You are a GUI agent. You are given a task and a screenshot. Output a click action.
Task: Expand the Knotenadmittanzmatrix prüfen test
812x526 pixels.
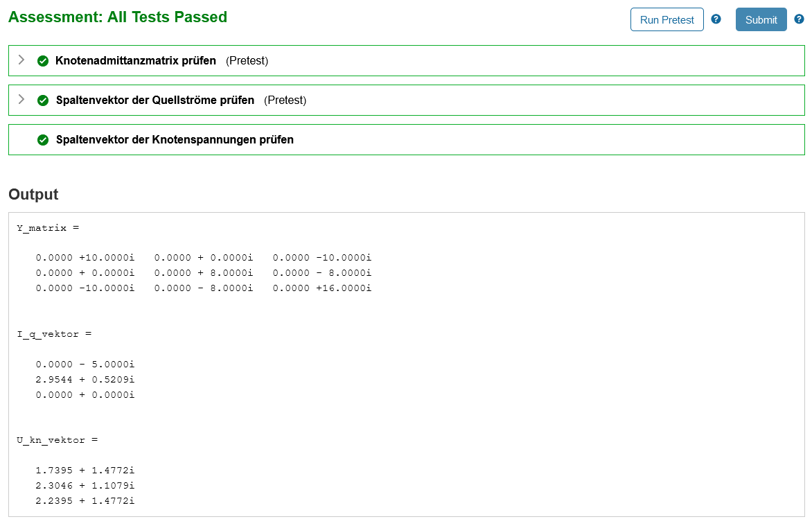(21, 60)
